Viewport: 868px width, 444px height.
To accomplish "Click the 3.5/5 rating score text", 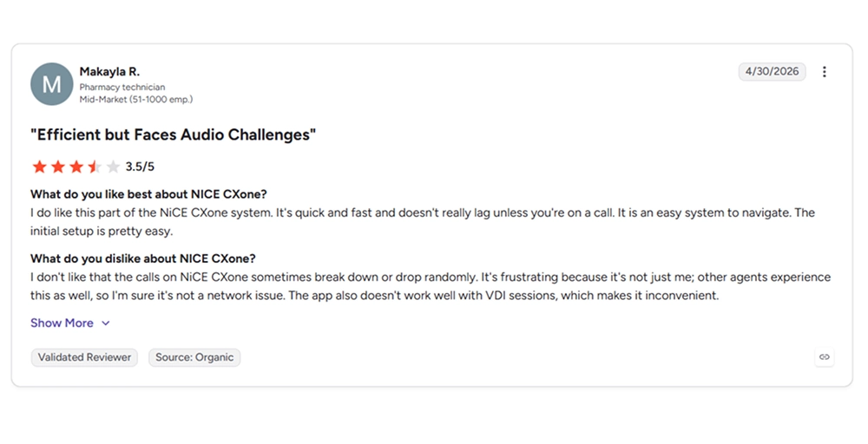I will 140,166.
